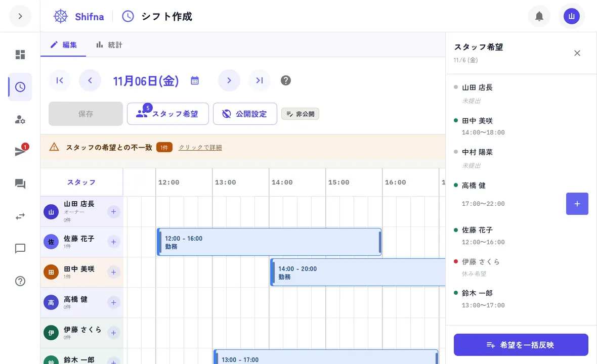Go to previous day
This screenshot has width=597, height=364.
[x=90, y=80]
